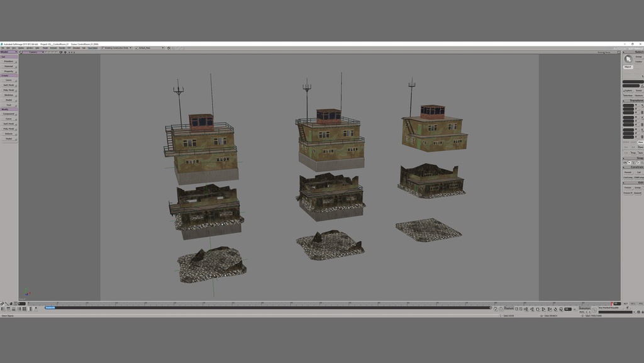Screen dimensions: 644x363
Task: Click the current frame number field
Action: (567, 308)
